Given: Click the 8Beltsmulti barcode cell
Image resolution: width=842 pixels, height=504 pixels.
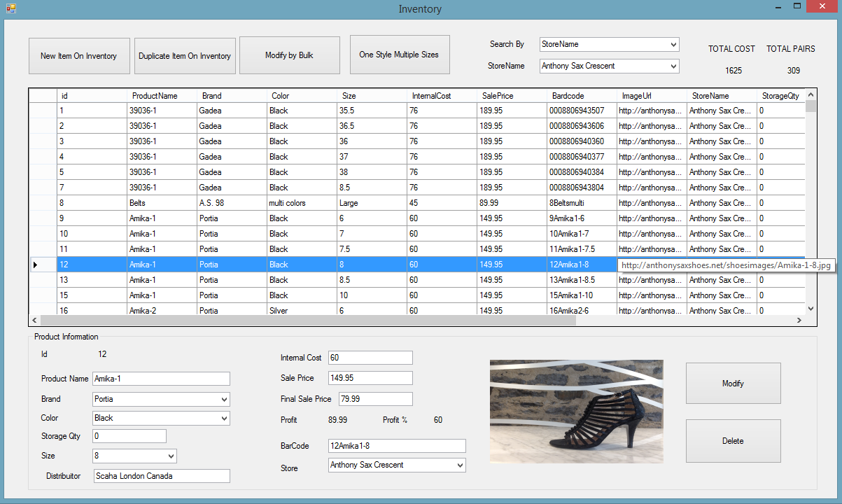Looking at the screenshot, I should pos(582,203).
